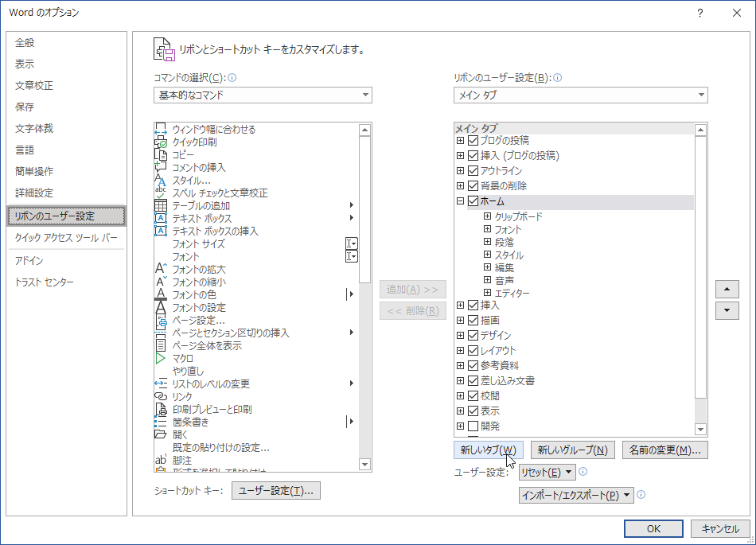Click the 名前の変更 button
The width and height of the screenshot is (756, 545).
pyautogui.click(x=664, y=450)
